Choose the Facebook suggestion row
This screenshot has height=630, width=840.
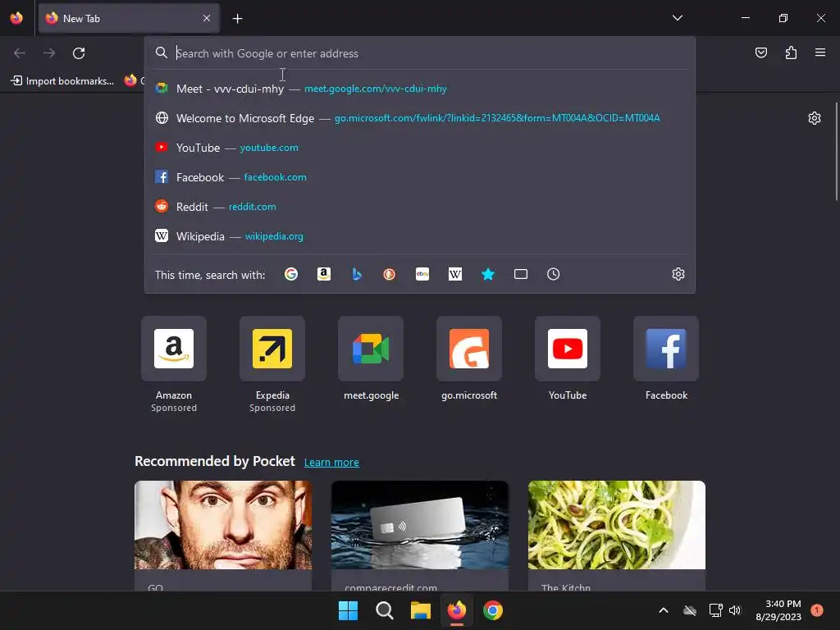pos(420,177)
